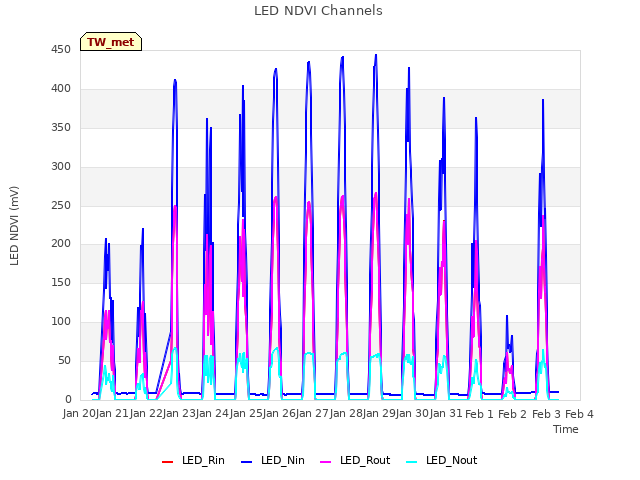640x480 pixels.
Task: Click the Feb 2 x-axis tick label
Action: click(513, 414)
